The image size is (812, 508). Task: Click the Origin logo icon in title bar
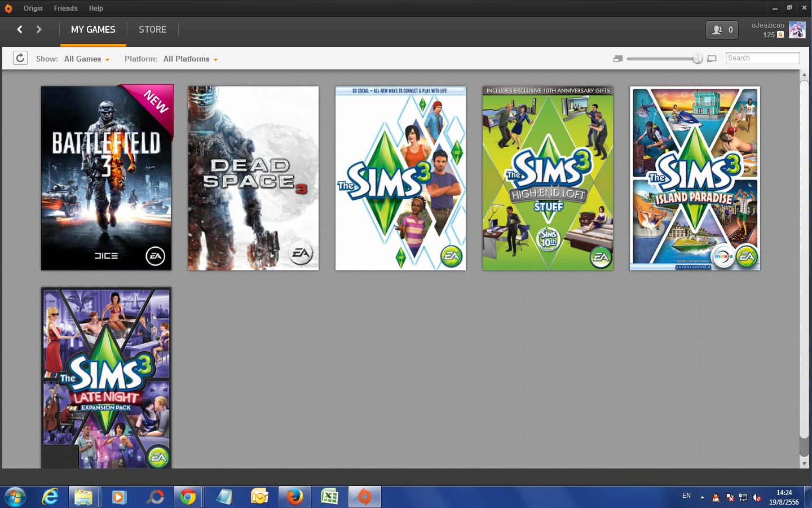8,8
